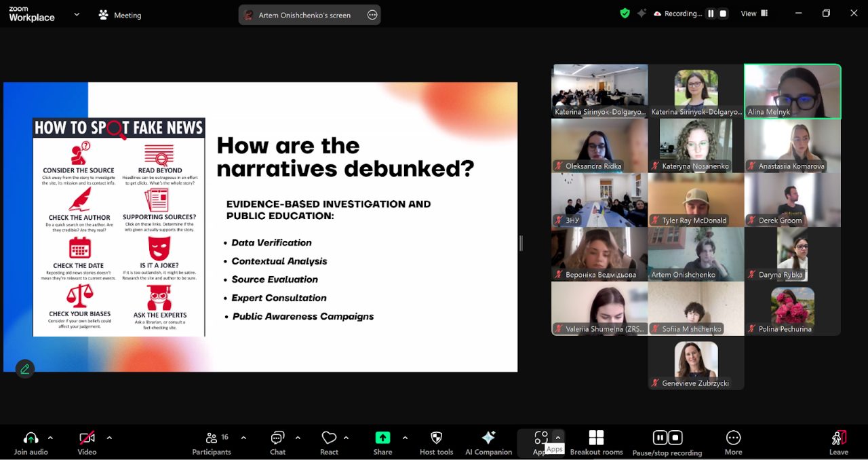
Task: Expand the Apps options arrow
Action: pos(557,438)
